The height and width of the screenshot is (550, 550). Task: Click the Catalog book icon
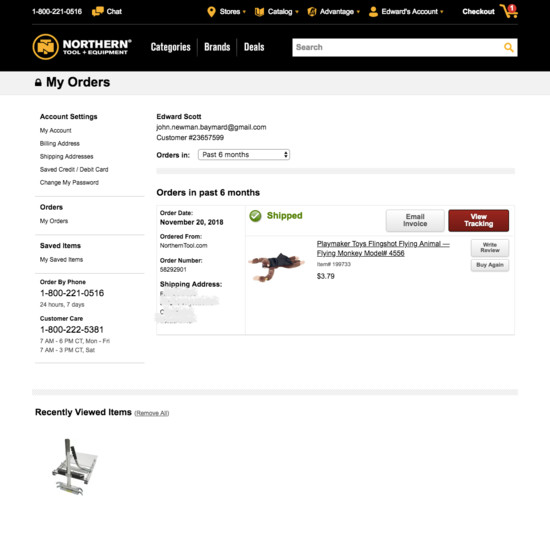(x=259, y=12)
